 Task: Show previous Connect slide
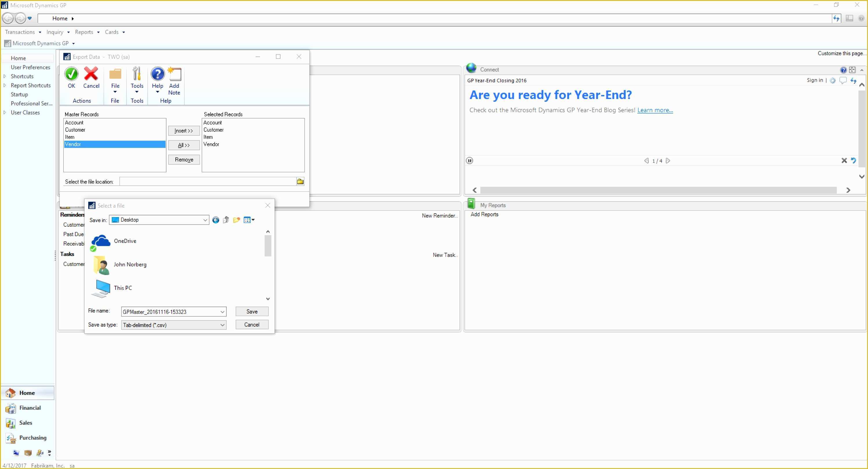click(x=646, y=161)
